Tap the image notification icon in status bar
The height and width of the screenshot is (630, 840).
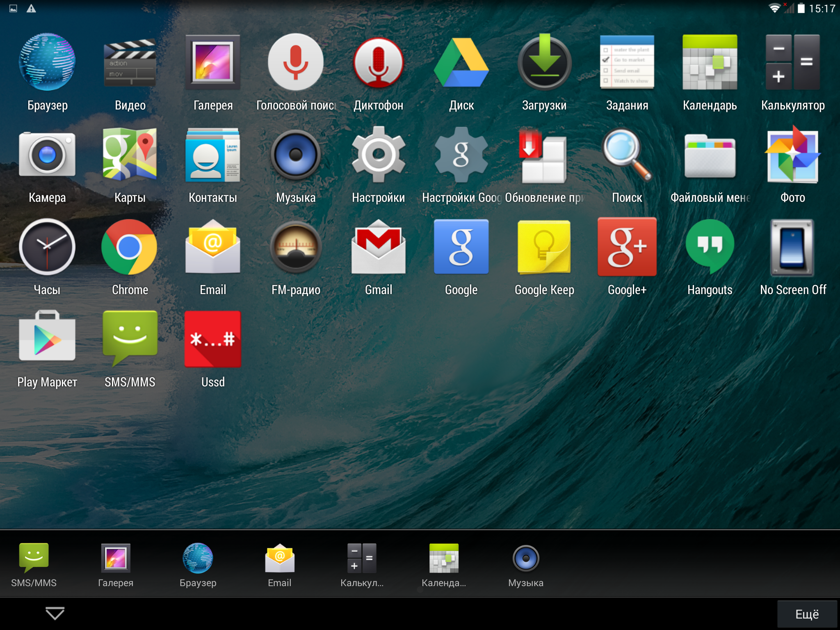[x=13, y=8]
